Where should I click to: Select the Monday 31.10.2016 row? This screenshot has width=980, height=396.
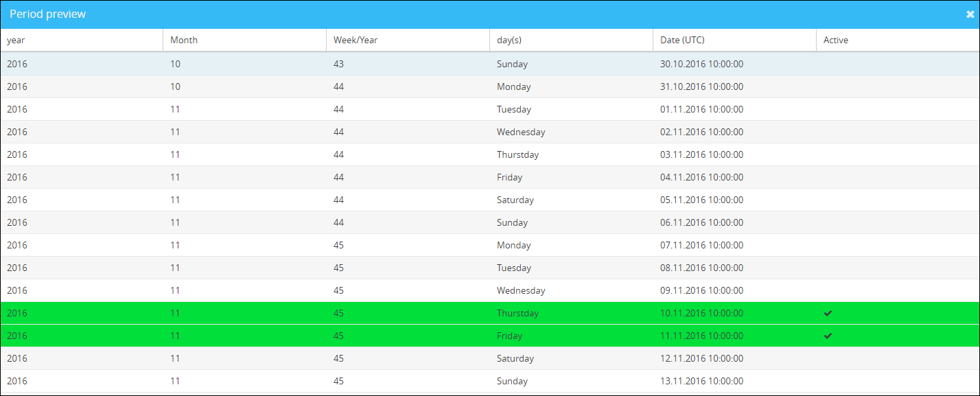coord(514,86)
